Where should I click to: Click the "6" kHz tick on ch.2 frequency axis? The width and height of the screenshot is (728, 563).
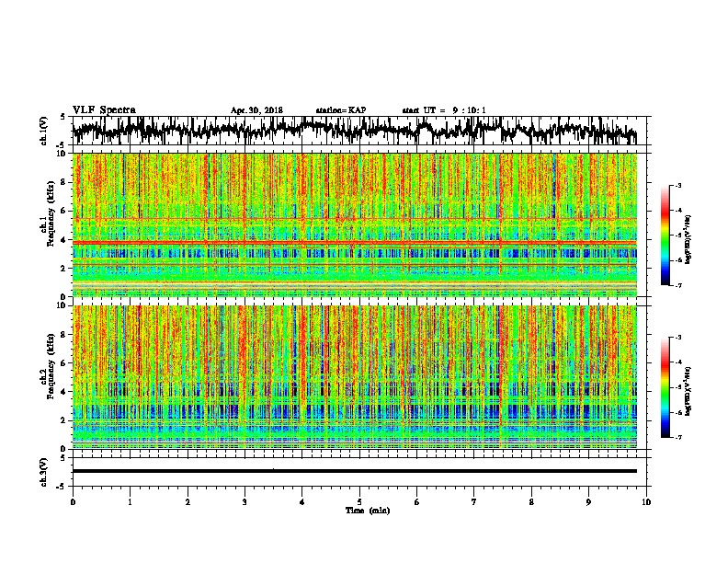click(63, 363)
